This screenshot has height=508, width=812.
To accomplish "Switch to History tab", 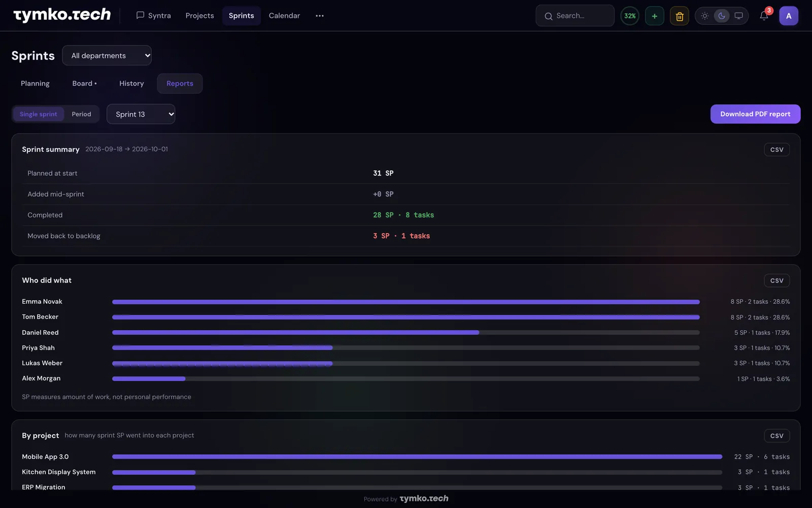I will pos(131,83).
